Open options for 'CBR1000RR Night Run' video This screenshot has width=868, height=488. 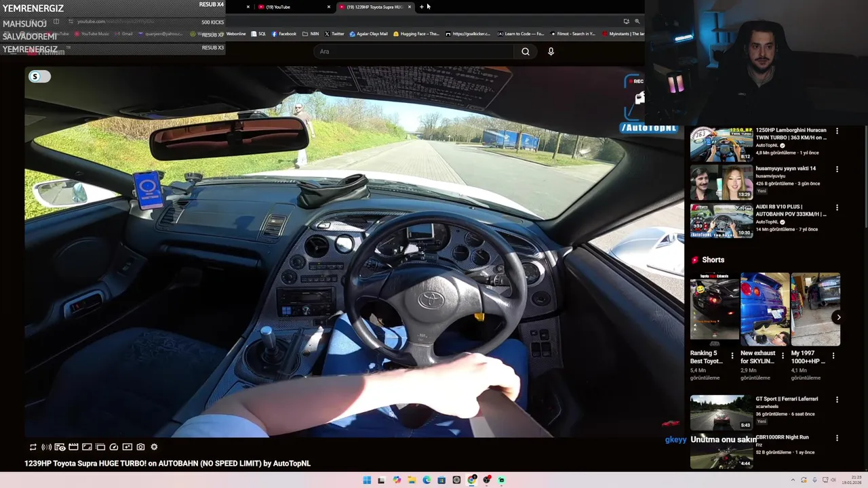(x=837, y=439)
